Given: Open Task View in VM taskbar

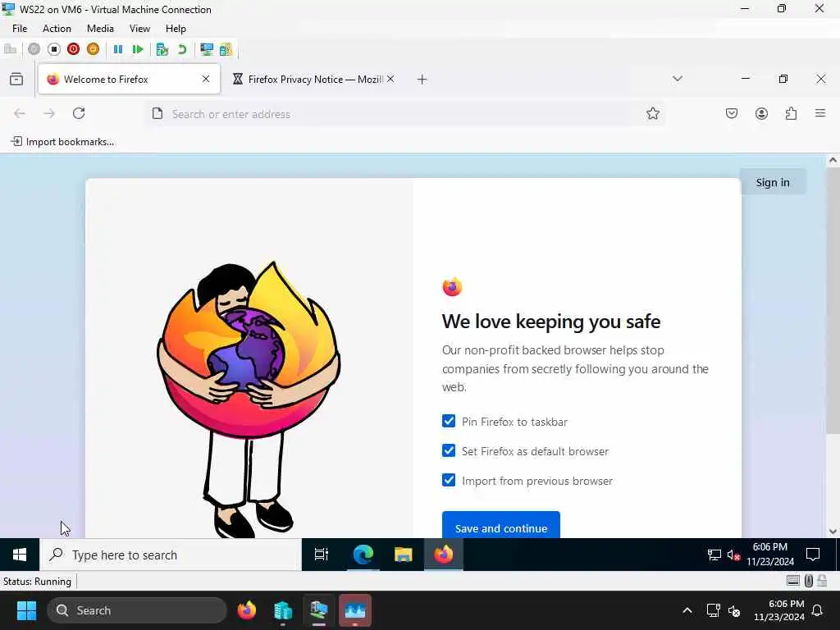Looking at the screenshot, I should pyautogui.click(x=322, y=555).
